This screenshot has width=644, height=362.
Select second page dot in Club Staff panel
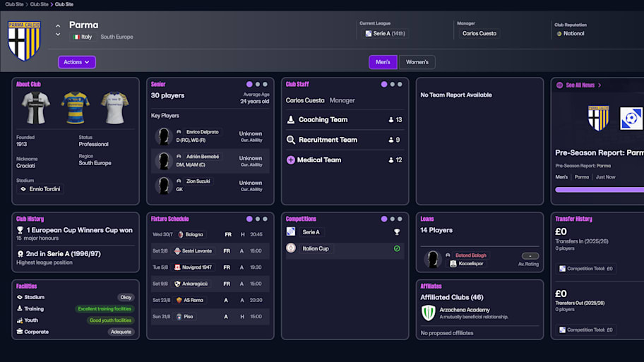coord(392,85)
